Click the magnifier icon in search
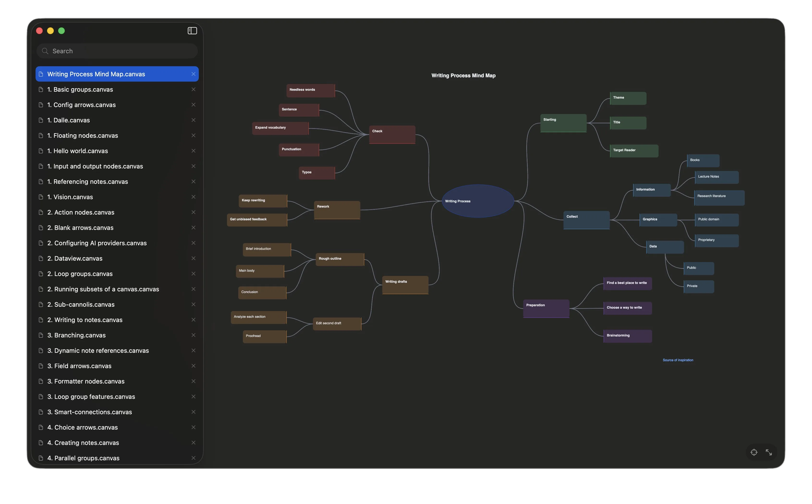 click(45, 51)
